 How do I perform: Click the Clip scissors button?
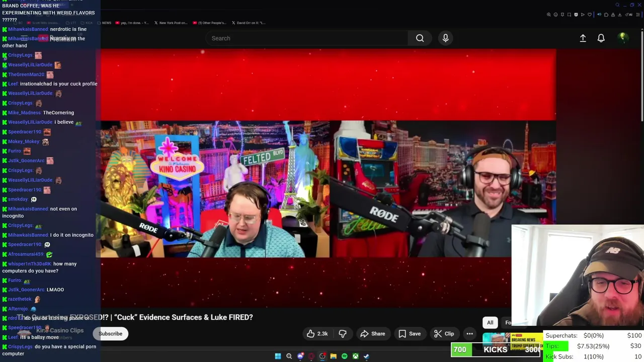coord(444,334)
